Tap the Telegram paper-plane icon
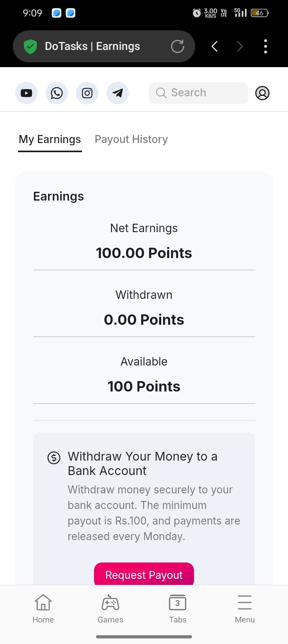 click(118, 93)
